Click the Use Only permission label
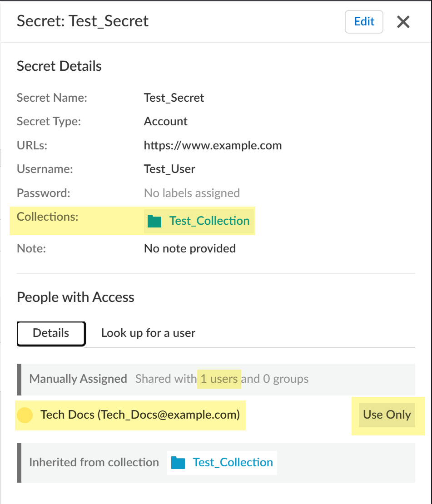 click(x=387, y=415)
